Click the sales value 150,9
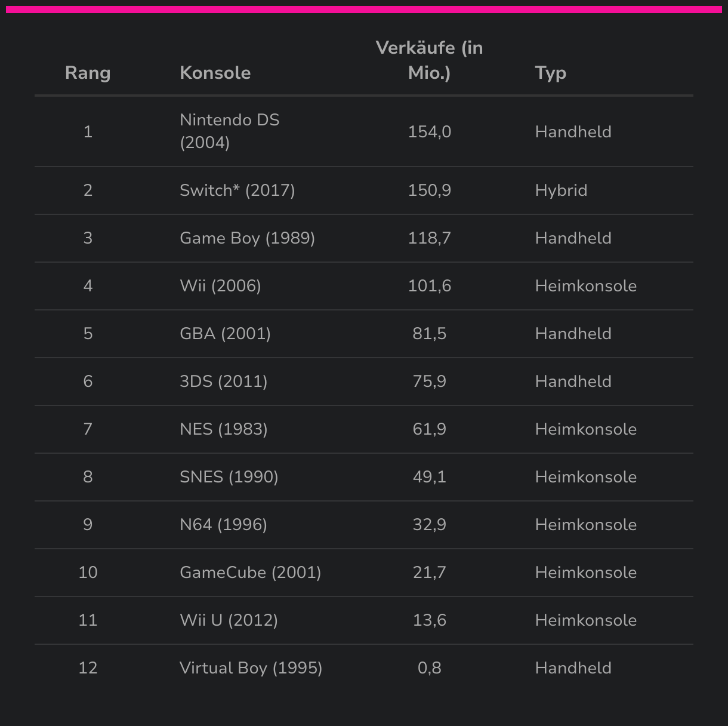This screenshot has height=726, width=728. click(430, 190)
